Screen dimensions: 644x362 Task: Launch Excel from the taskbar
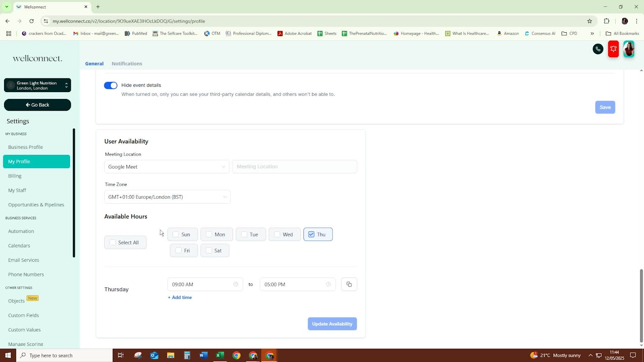(x=220, y=355)
